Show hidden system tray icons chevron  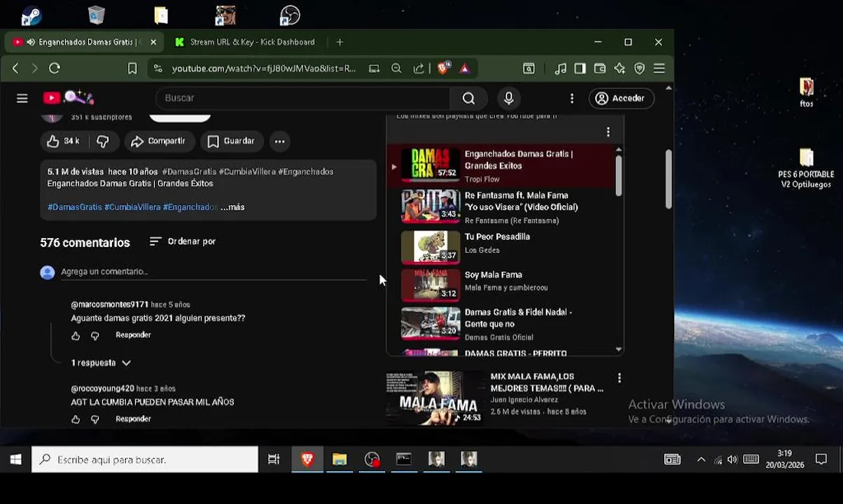[x=701, y=460]
